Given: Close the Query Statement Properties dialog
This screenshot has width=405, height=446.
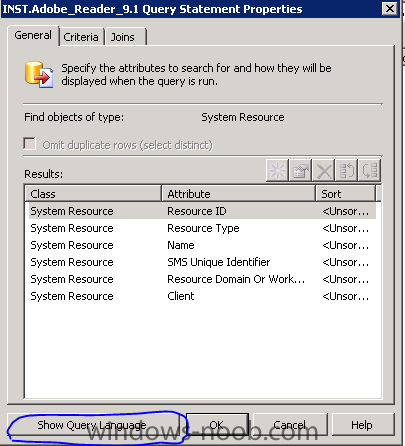Looking at the screenshot, I should (390, 9).
